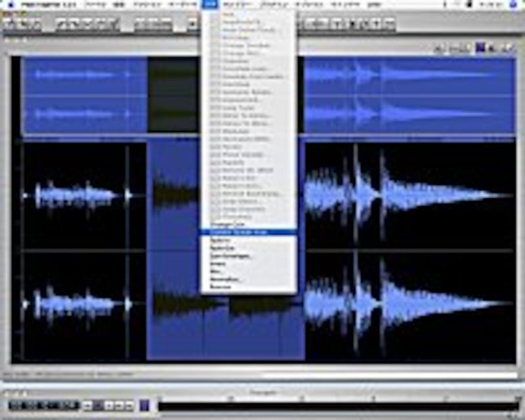Close the open DSP menu title
The image size is (525, 420).
[x=210, y=5]
